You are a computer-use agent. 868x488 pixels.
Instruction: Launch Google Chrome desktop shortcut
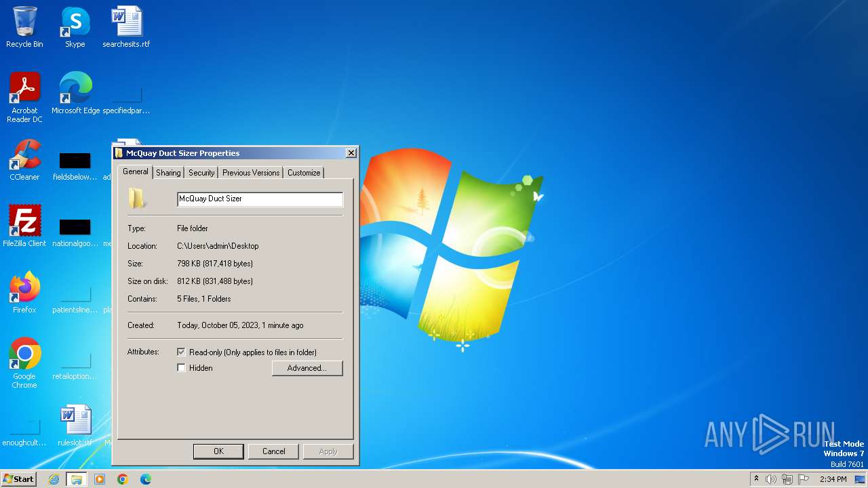(x=24, y=363)
